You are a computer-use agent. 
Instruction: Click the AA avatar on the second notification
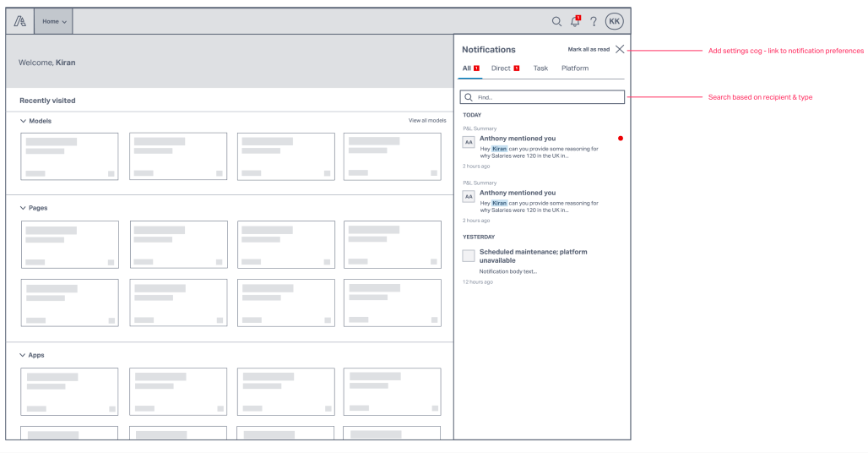[469, 197]
